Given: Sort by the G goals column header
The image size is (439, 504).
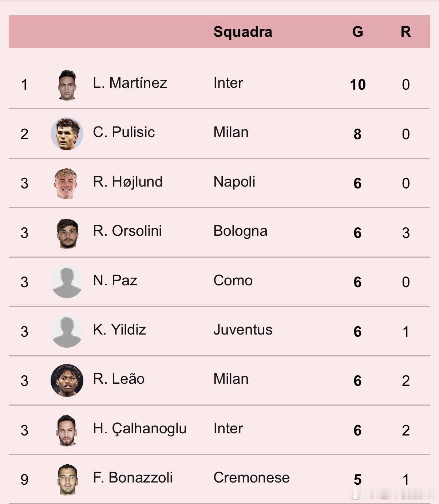Looking at the screenshot, I should point(357,32).
